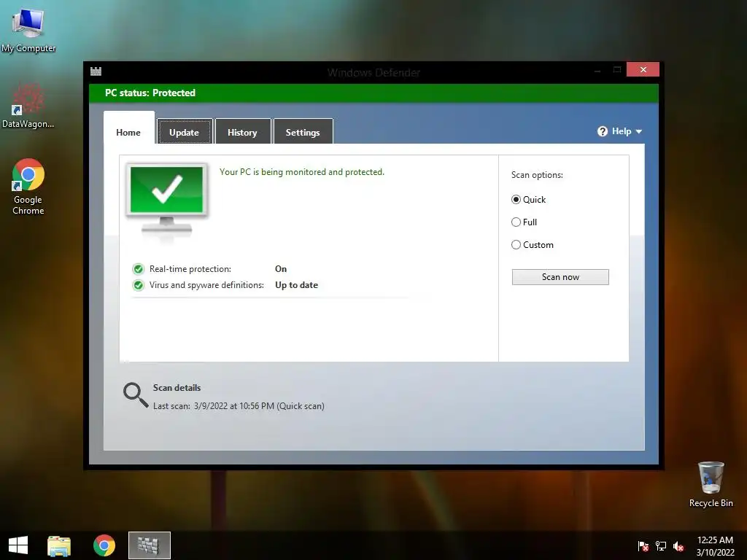The height and width of the screenshot is (560, 747).
Task: Click the Scan now button
Action: click(x=560, y=277)
